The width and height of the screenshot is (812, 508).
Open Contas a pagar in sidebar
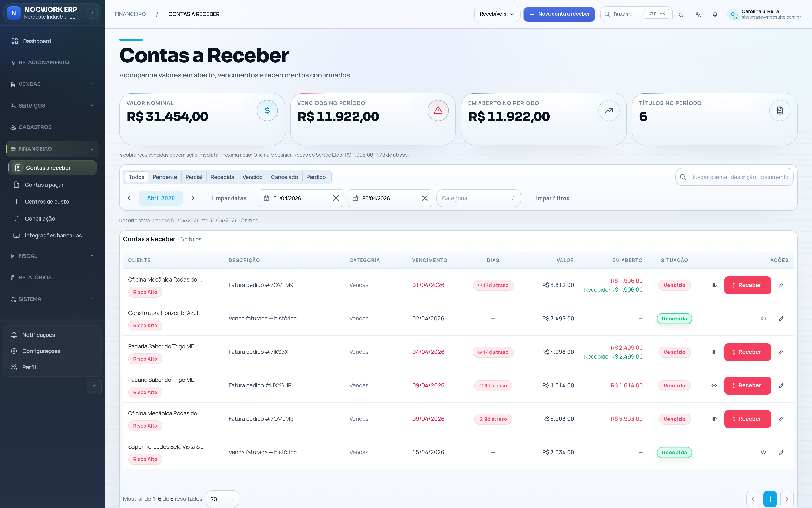pos(52,185)
